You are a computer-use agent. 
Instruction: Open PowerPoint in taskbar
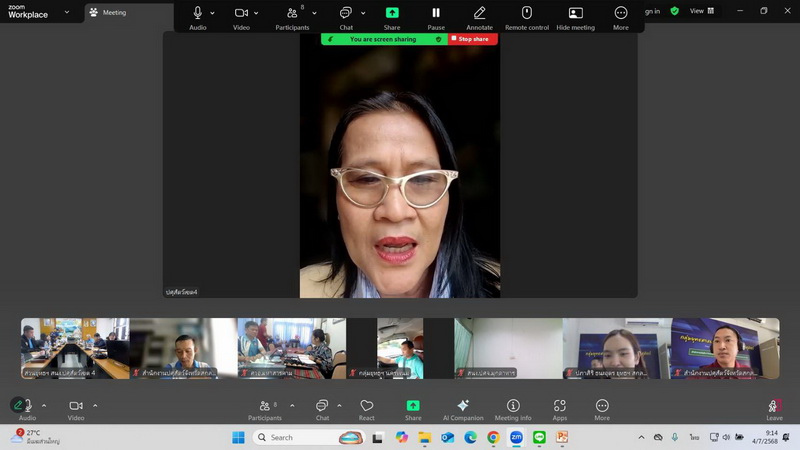[562, 437]
